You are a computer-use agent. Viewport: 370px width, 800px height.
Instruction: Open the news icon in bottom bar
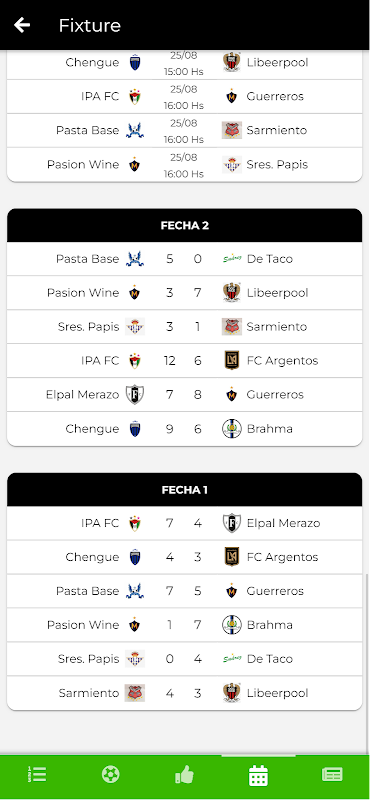pos(332,774)
